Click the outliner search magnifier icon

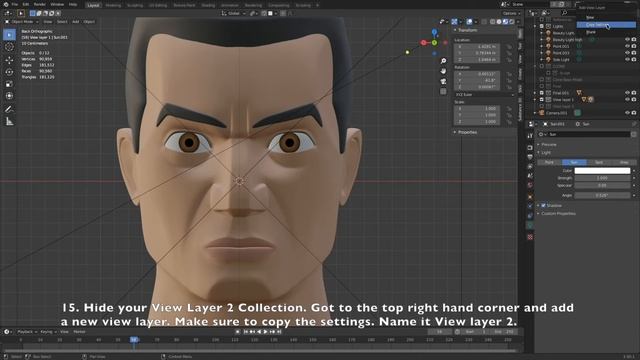click(x=564, y=13)
